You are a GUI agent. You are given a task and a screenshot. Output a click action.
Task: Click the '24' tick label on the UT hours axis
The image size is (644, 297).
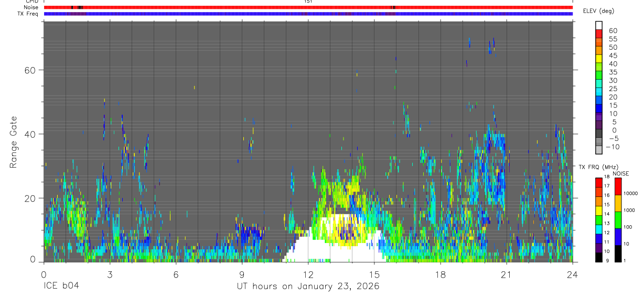[572, 274]
